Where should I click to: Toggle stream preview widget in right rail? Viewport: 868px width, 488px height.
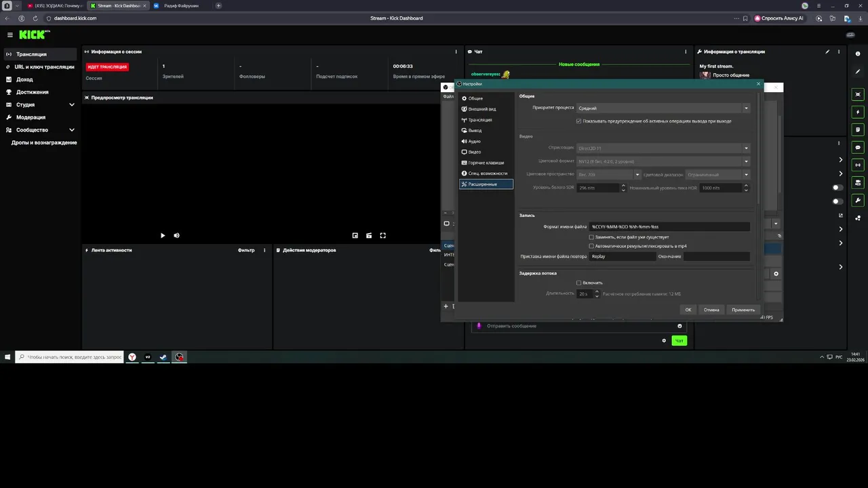[x=859, y=94]
